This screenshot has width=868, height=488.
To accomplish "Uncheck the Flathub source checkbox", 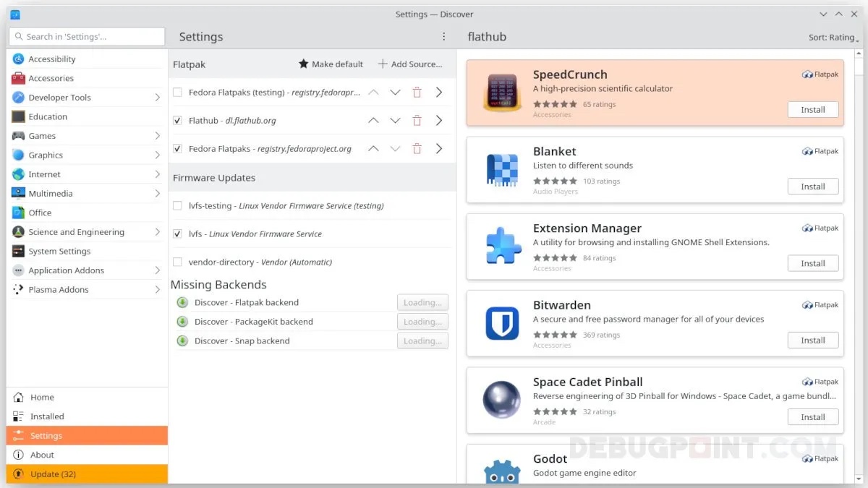I will [x=177, y=120].
